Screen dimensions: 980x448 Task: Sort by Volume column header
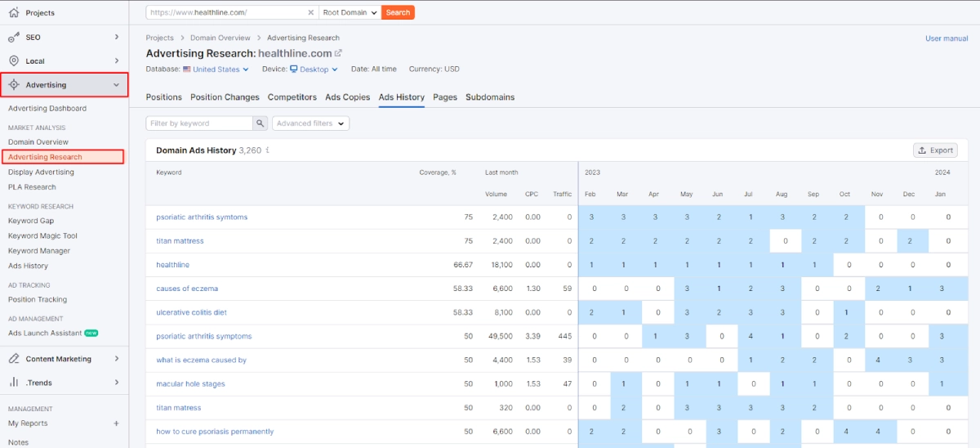(x=497, y=194)
